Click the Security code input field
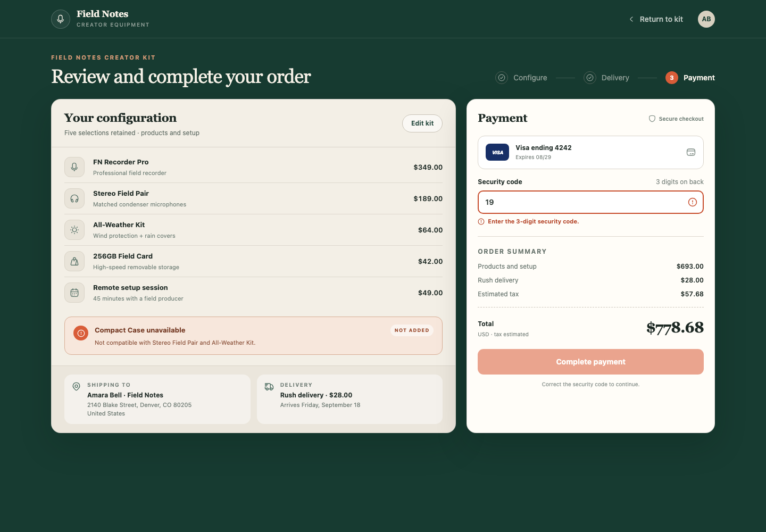This screenshot has height=532, width=766. [590, 202]
